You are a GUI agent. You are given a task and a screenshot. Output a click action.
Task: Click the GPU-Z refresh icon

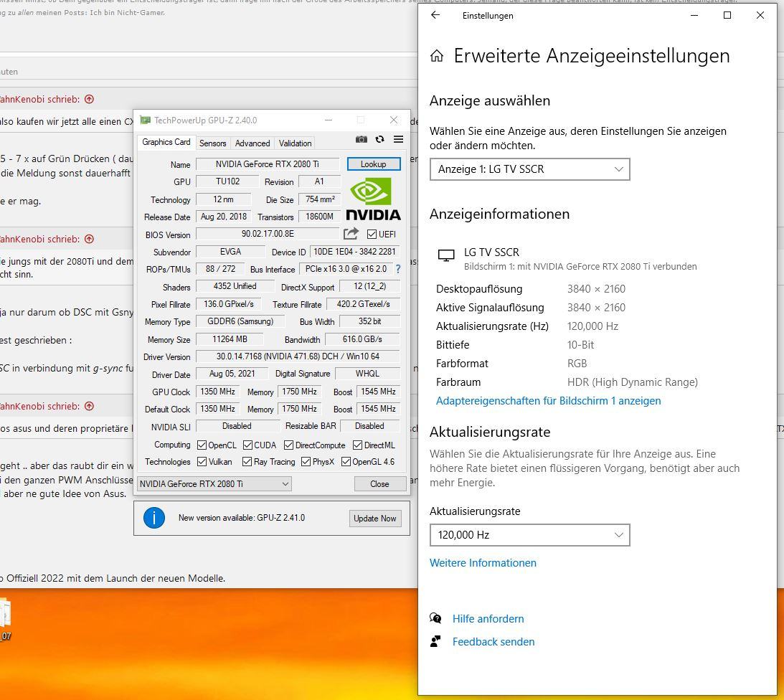(379, 140)
